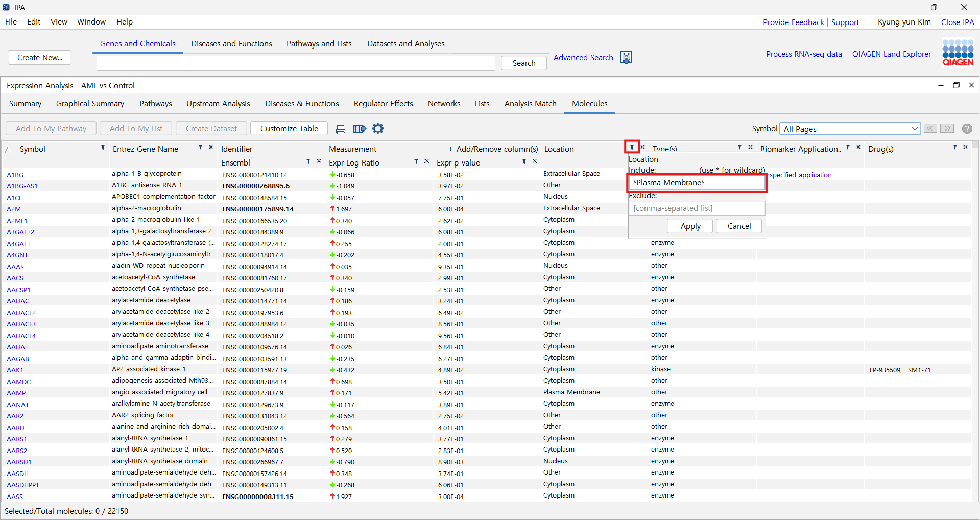Open the Upstream Analysis tab
Screen dimensions: 980x520
pos(218,103)
